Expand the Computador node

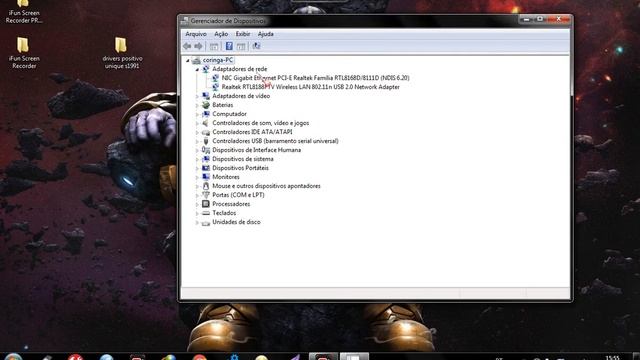coord(197,114)
